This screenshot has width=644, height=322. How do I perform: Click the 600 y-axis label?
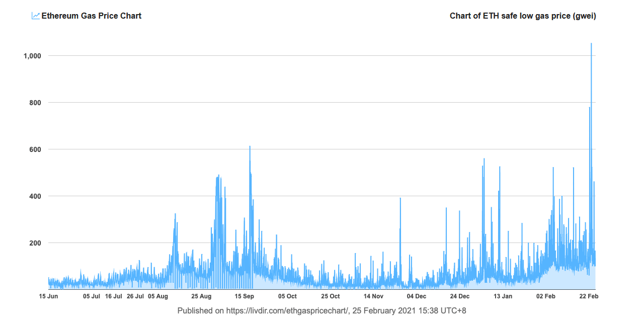(x=34, y=149)
